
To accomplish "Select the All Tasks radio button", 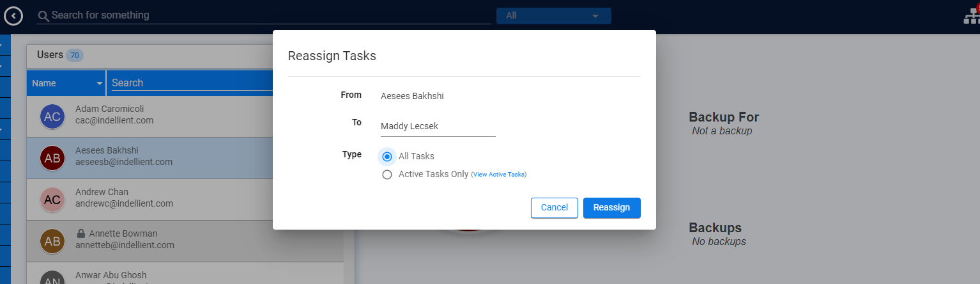I will tap(387, 156).
